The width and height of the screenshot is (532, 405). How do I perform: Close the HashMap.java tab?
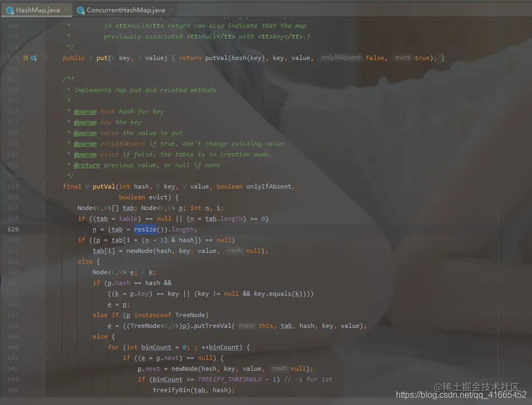point(66,10)
